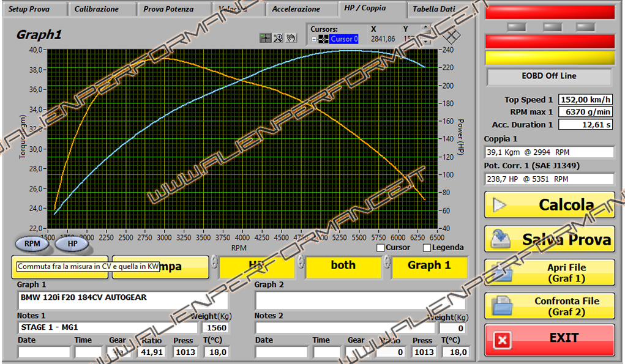Collapse the Cursor 0 tree entry

(x=314, y=39)
